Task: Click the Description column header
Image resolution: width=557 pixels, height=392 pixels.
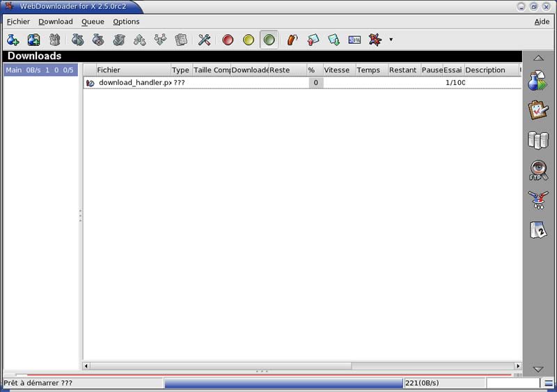Action: [492, 70]
